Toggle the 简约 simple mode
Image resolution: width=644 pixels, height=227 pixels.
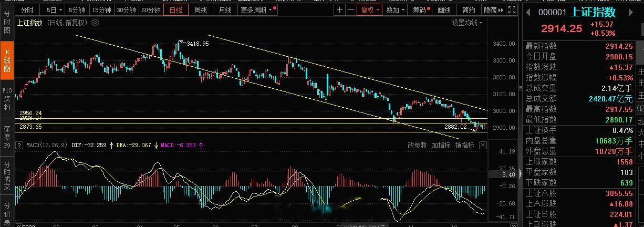coord(469,10)
